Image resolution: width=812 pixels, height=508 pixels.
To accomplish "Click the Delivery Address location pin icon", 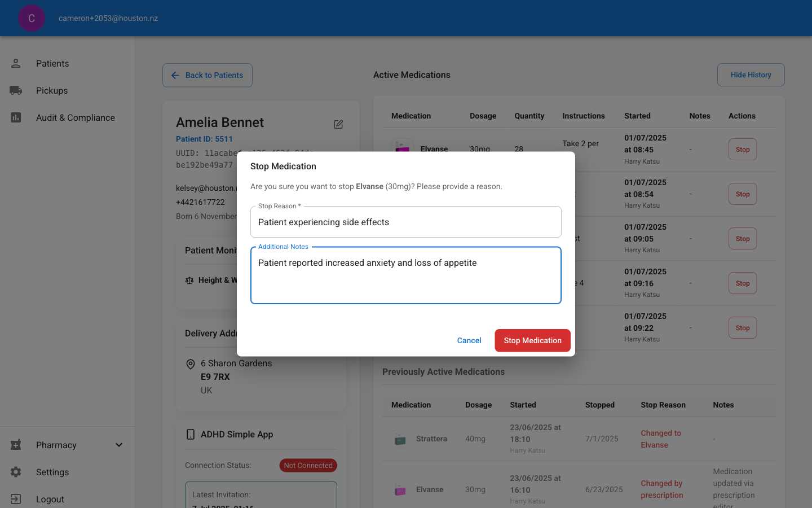I will point(191,365).
